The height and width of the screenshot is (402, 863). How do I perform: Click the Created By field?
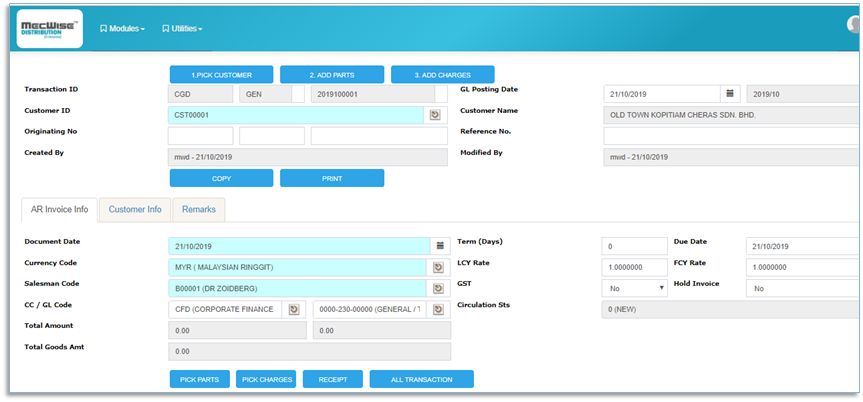coord(308,157)
